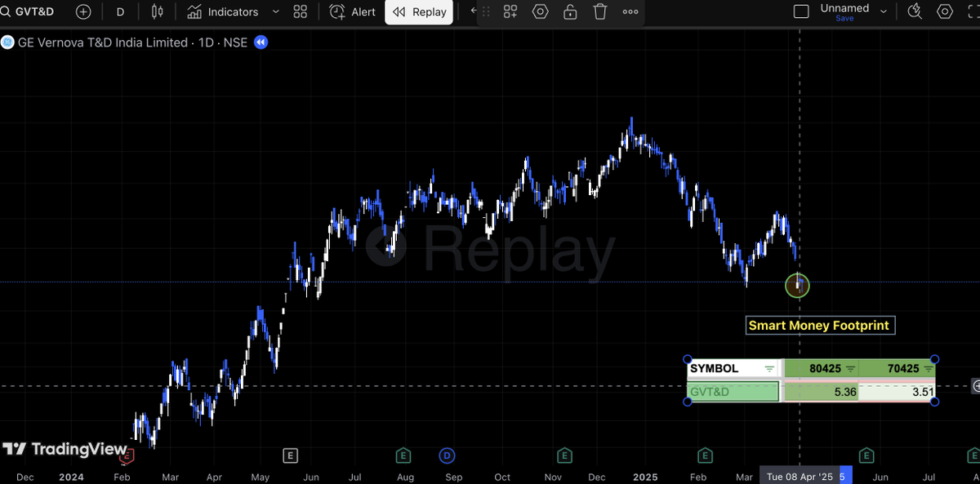The image size is (980, 484).
Task: Open the candlestick chart type menu
Action: point(158,11)
